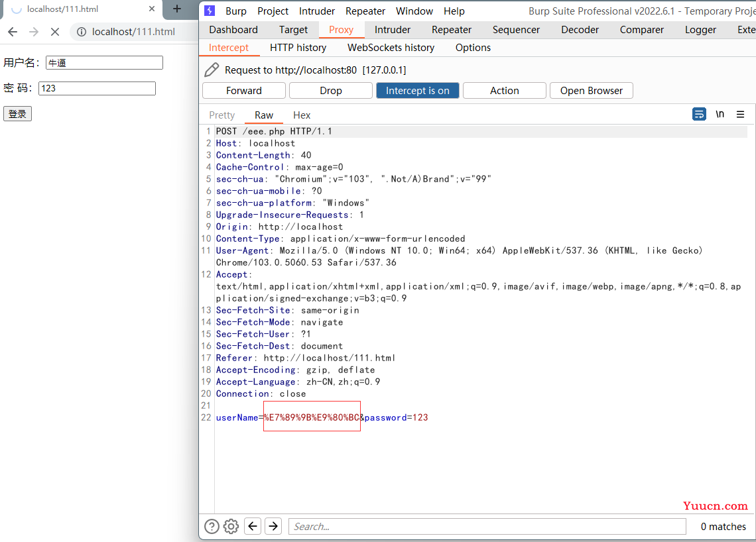
Task: Open the Window menu
Action: point(414,11)
